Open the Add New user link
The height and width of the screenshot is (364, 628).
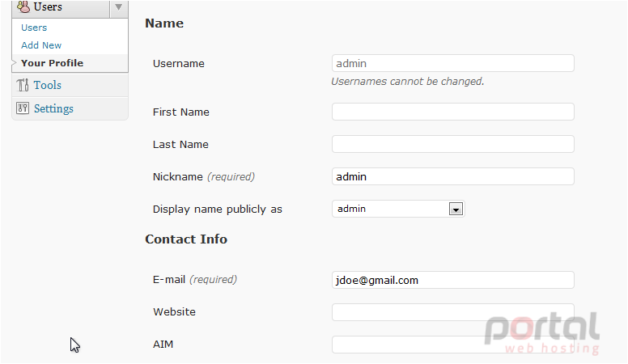pos(41,45)
